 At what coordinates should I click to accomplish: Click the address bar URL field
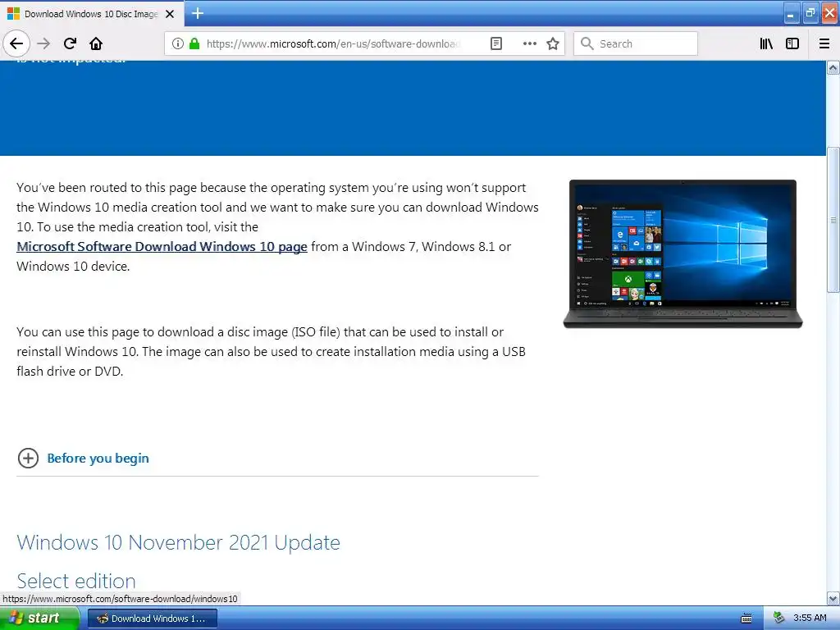pos(333,44)
